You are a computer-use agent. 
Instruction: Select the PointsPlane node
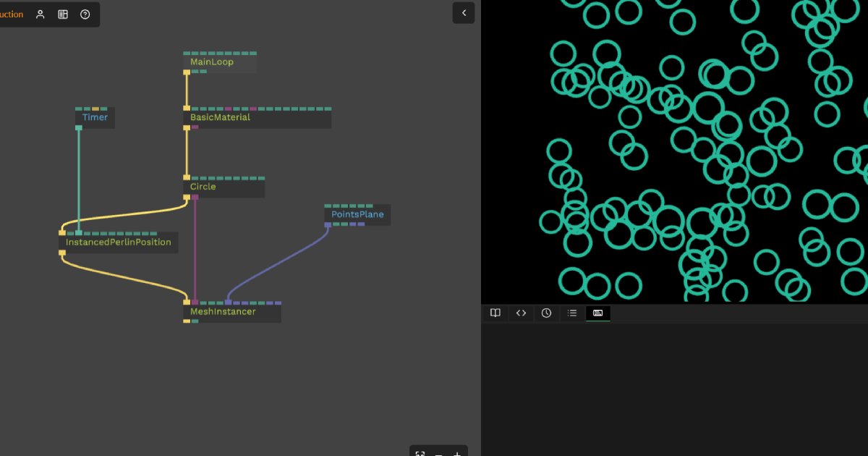[356, 214]
